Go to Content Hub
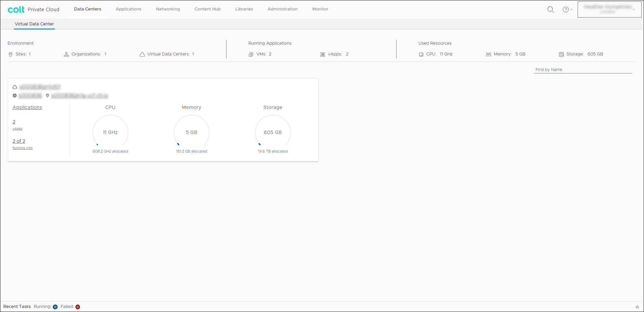 (208, 9)
